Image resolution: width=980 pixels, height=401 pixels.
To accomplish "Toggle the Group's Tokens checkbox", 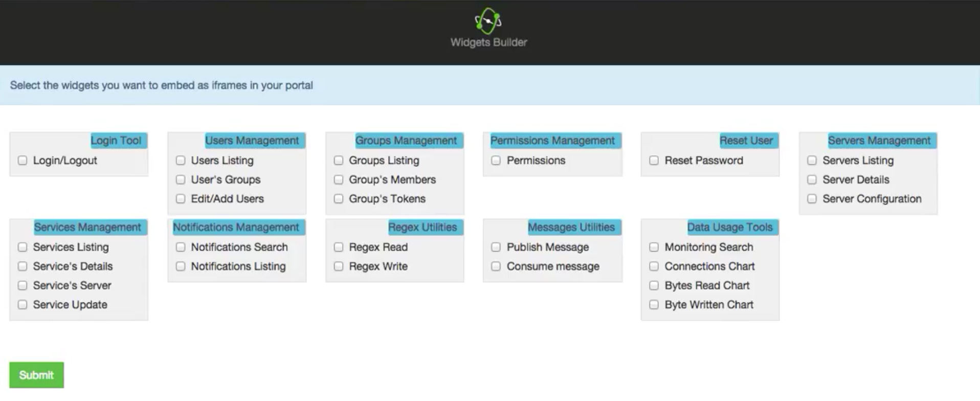I will (x=339, y=198).
